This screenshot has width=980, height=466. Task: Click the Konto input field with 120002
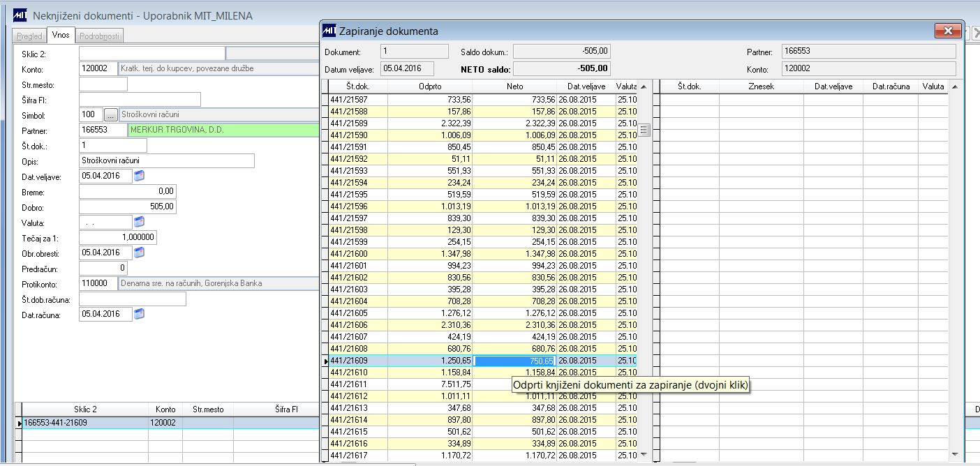[x=98, y=69]
